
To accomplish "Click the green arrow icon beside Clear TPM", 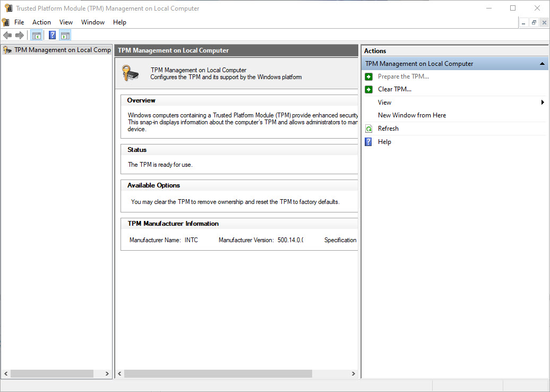I will [x=368, y=89].
